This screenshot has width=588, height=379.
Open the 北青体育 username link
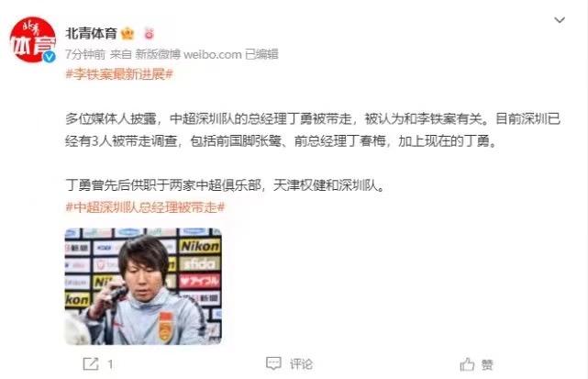coord(91,33)
